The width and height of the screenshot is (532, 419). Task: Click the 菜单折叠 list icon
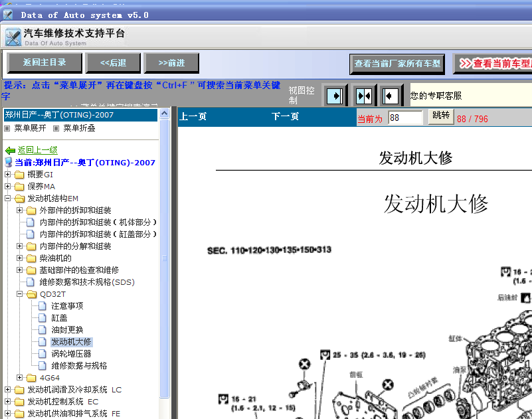point(56,129)
